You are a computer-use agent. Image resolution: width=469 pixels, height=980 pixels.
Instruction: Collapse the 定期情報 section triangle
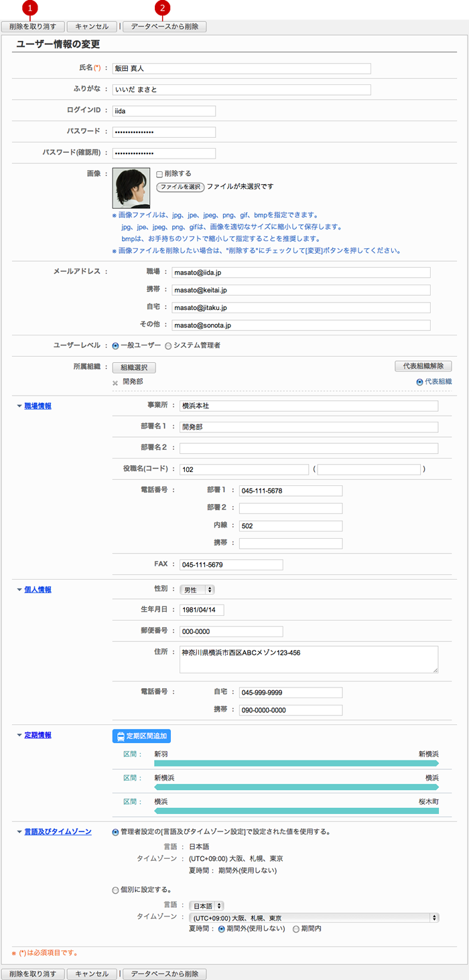click(x=19, y=735)
